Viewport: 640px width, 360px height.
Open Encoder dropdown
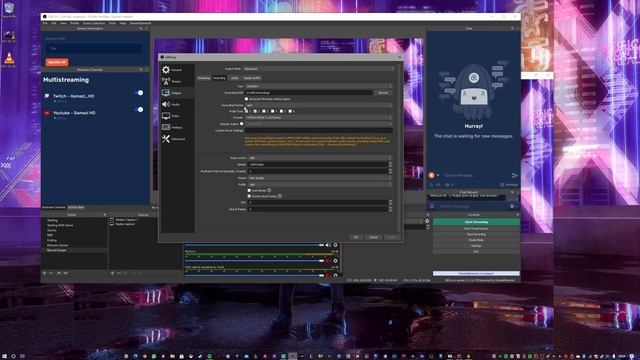tap(318, 118)
